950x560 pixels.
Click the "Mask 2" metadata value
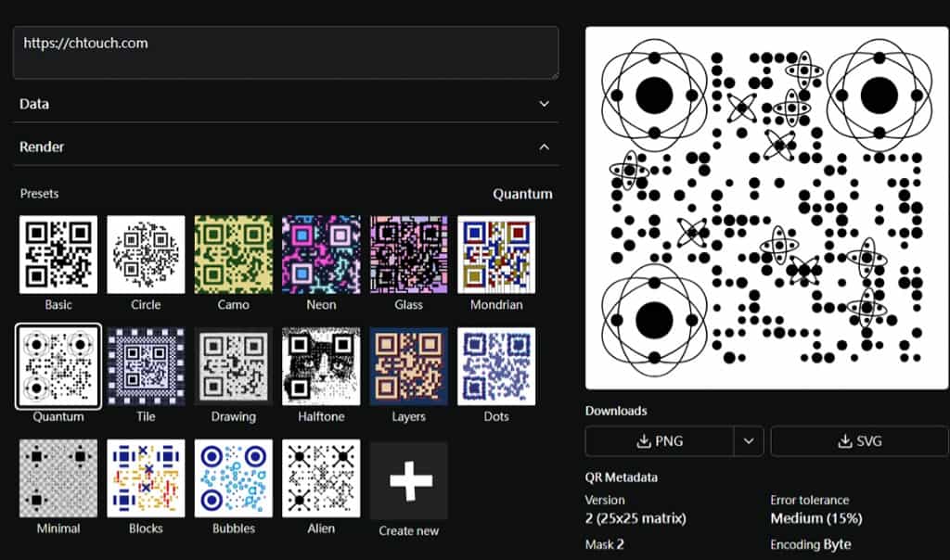tap(604, 544)
